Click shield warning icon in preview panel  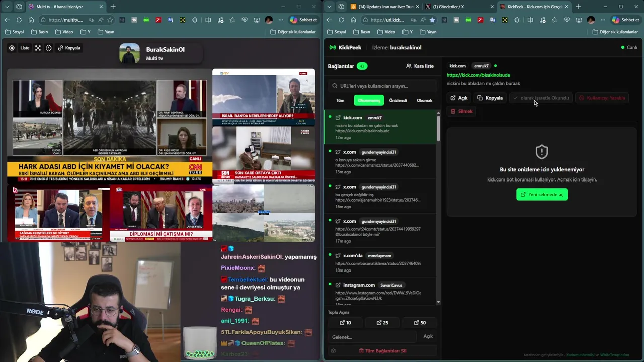542,151
